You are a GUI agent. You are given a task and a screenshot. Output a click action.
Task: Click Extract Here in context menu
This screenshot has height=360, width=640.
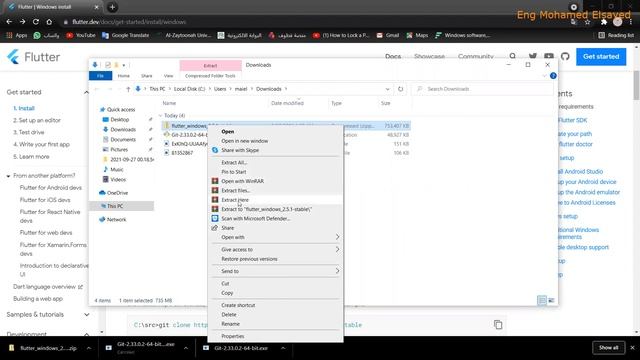pyautogui.click(x=235, y=200)
